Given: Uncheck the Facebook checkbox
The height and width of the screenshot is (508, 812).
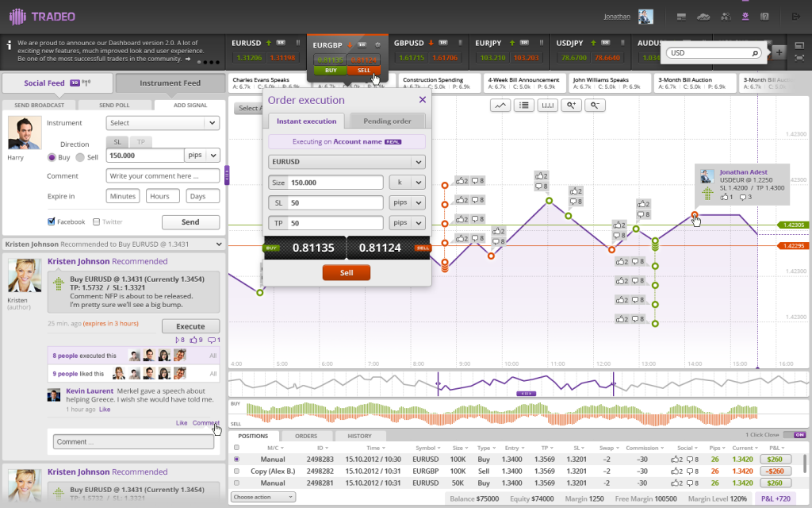Looking at the screenshot, I should tap(52, 222).
